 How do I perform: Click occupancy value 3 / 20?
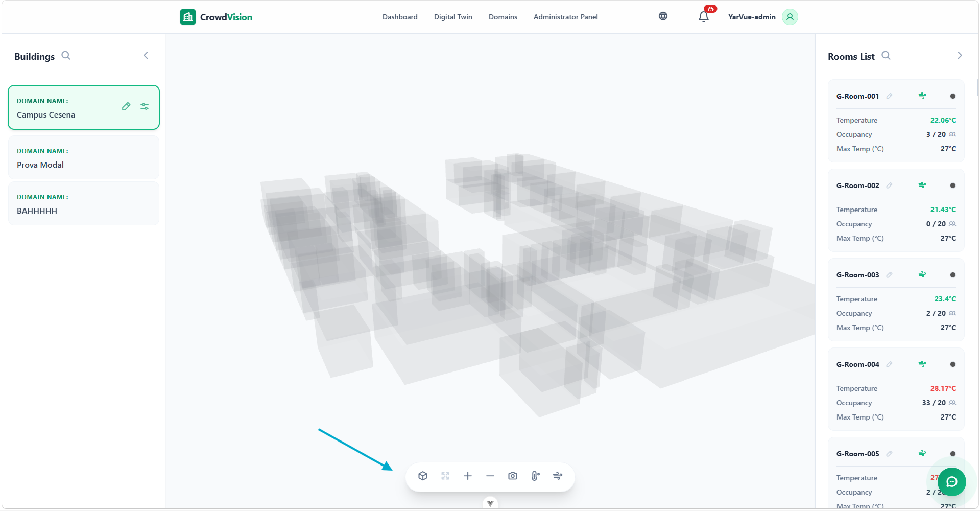pyautogui.click(x=936, y=134)
